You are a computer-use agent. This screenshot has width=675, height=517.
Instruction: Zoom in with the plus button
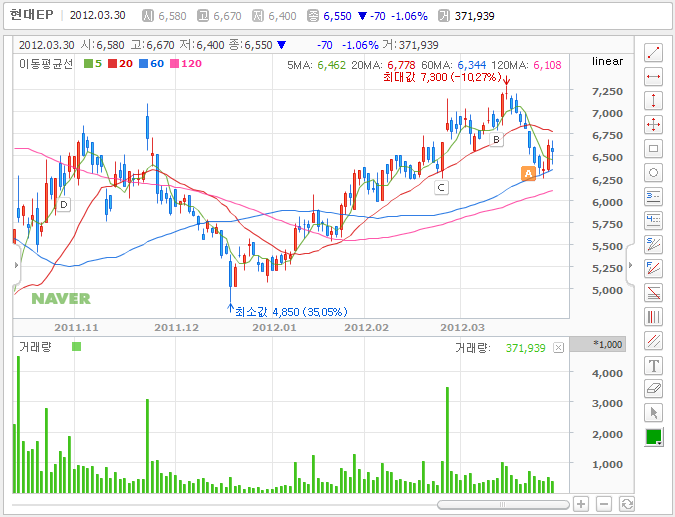coord(581,504)
